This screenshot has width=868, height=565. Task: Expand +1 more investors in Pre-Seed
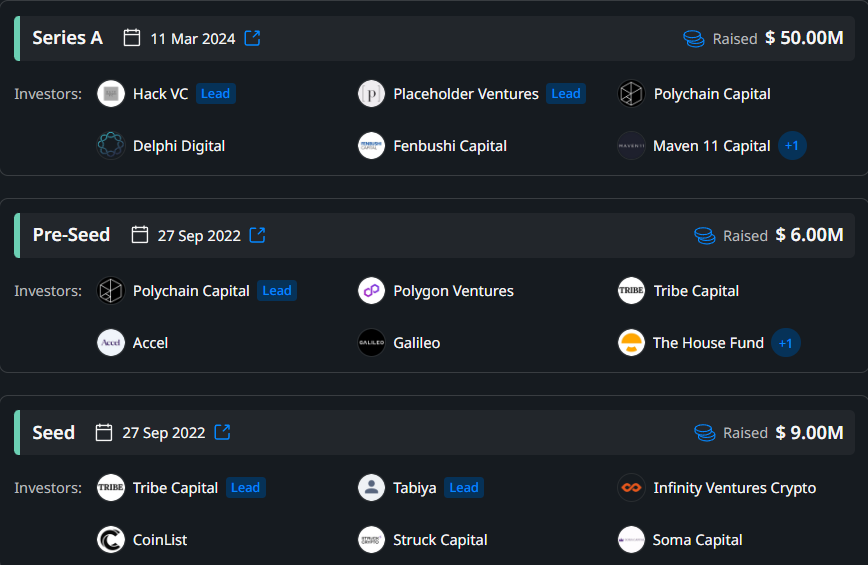(x=786, y=343)
